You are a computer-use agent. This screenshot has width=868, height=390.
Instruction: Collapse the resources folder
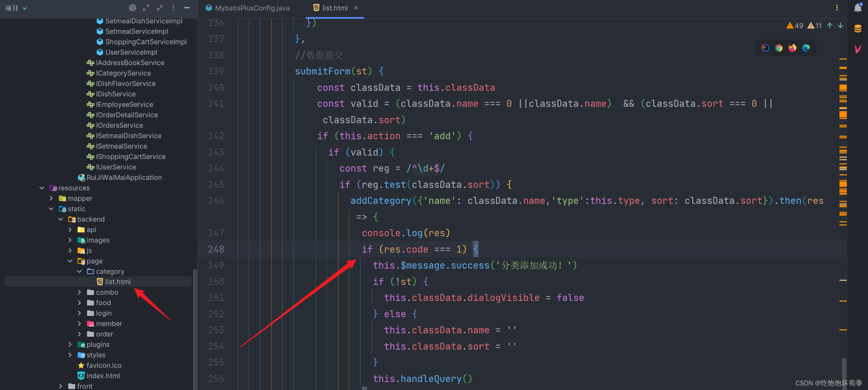42,188
